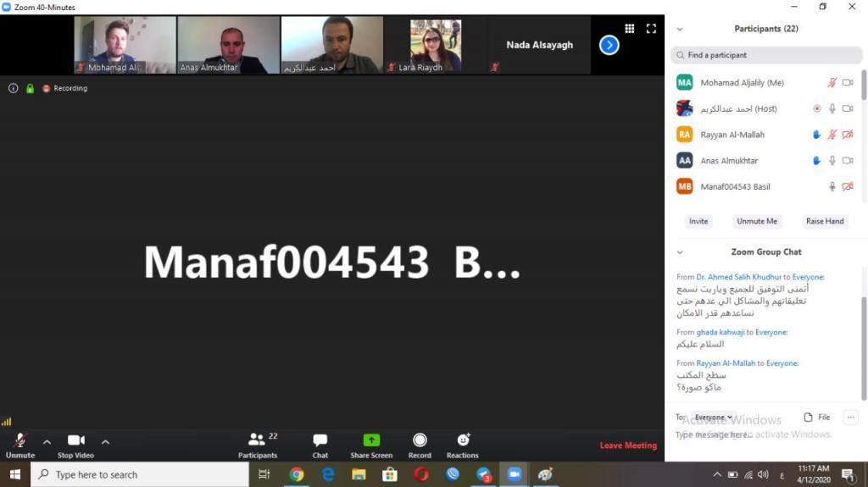This screenshot has width=868, height=487.
Task: Open the Reactions menu icon
Action: pos(463,440)
